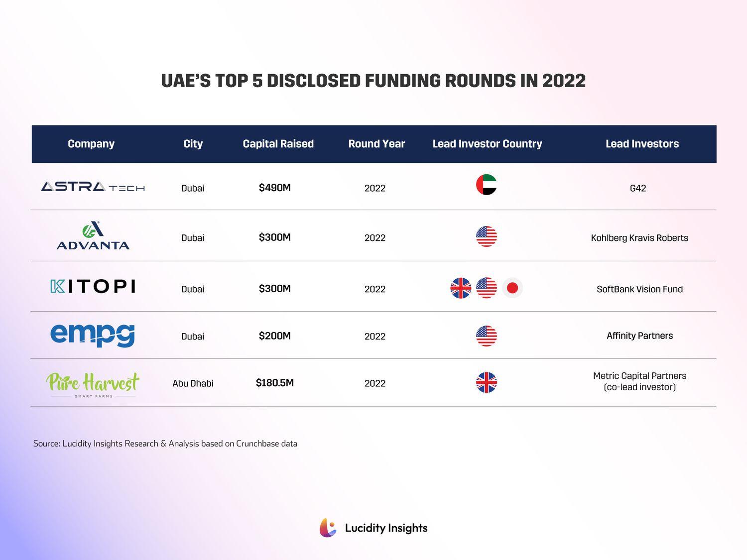Click the empg company logo
Viewport: 747px width, 560px height.
pyautogui.click(x=93, y=335)
